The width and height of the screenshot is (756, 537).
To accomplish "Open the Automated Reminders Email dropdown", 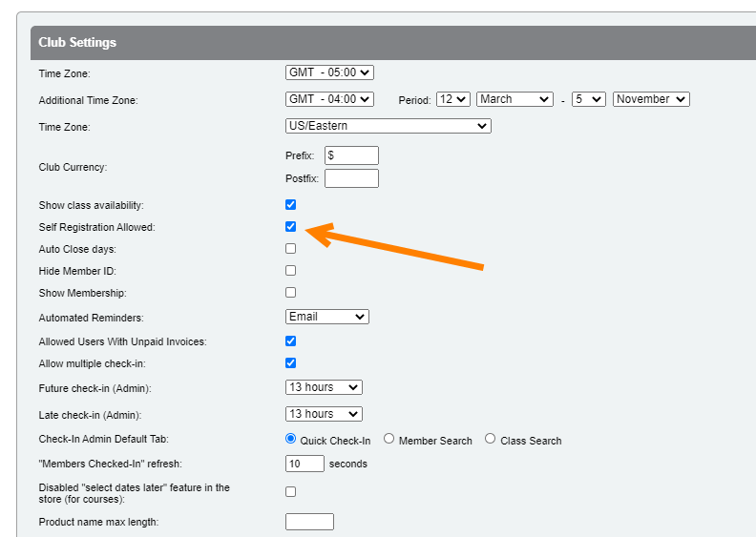I will pyautogui.click(x=326, y=317).
